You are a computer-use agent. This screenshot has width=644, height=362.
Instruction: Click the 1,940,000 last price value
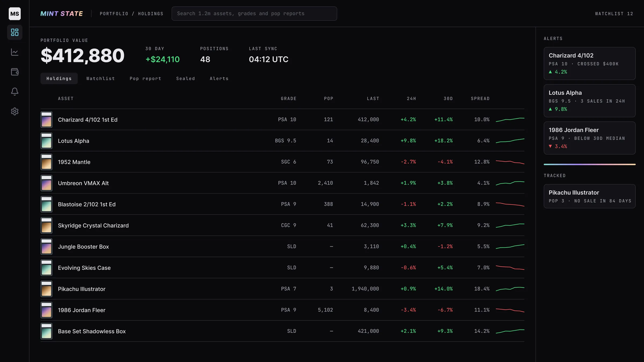click(x=365, y=289)
